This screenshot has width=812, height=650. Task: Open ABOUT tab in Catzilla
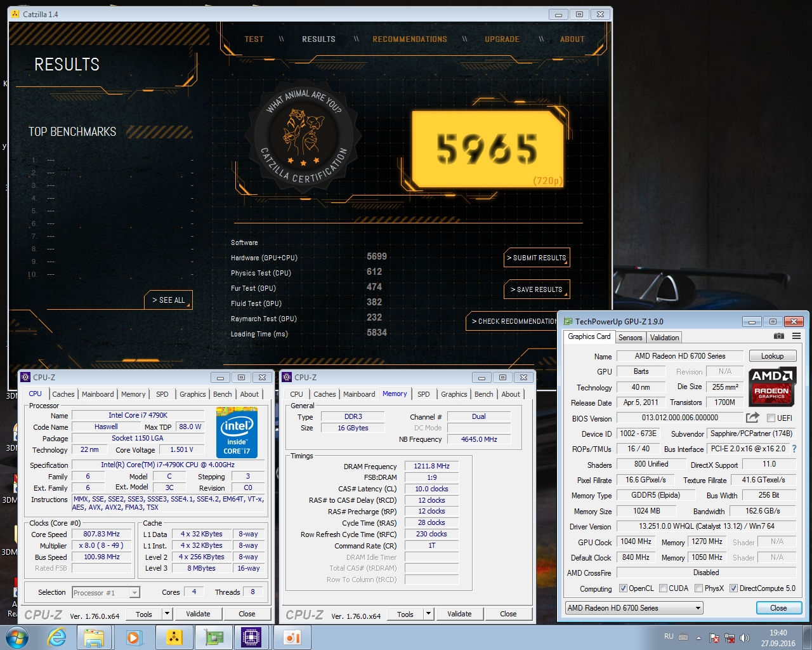(572, 39)
